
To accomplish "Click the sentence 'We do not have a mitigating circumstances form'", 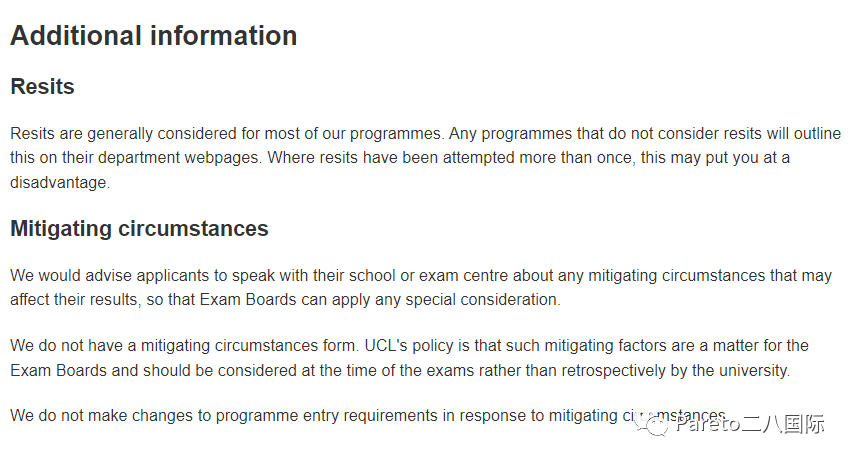I will tap(184, 346).
